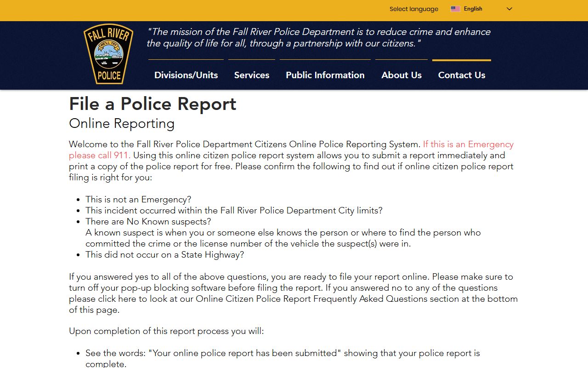Click 'This is not an Emergency?' bullet
The height and width of the screenshot is (368, 588).
click(138, 199)
